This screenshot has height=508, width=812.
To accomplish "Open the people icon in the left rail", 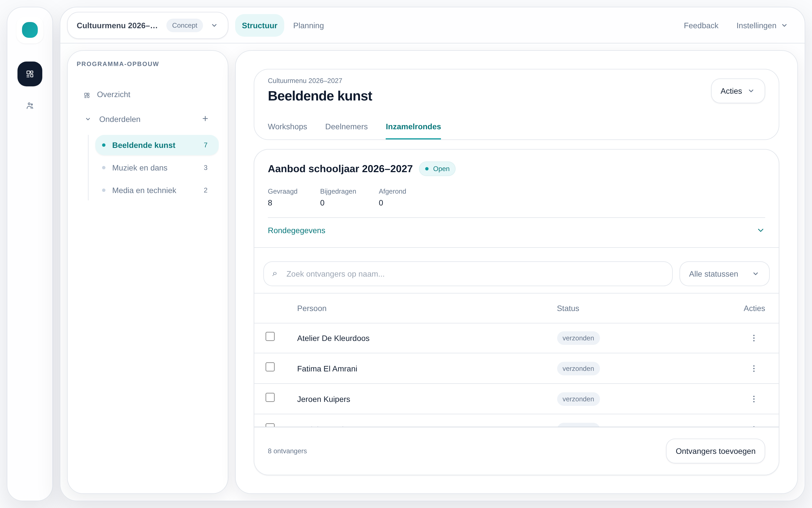I will tap(30, 106).
